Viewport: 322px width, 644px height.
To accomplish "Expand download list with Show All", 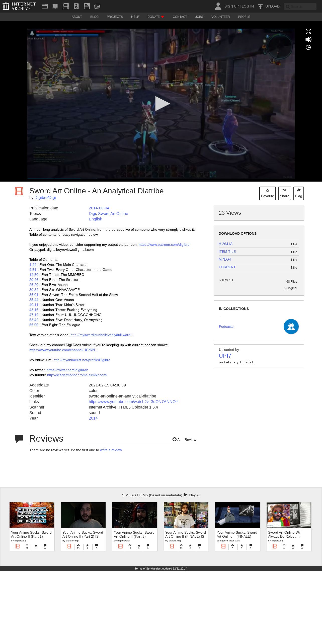I will pos(226,280).
